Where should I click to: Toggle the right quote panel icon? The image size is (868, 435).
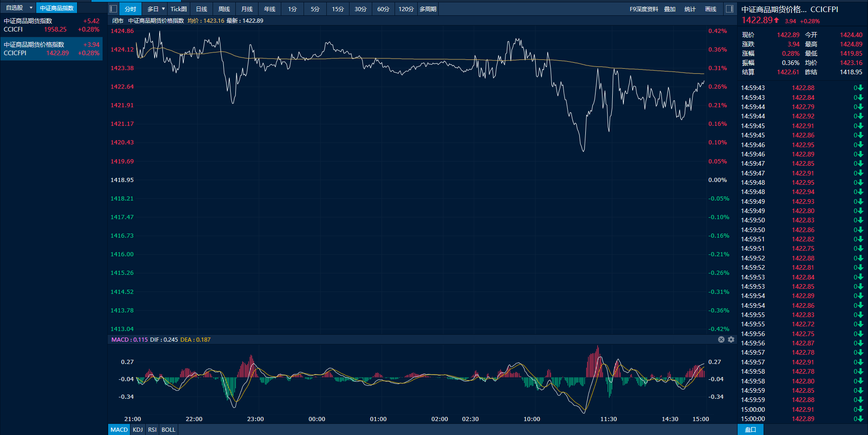[730, 9]
